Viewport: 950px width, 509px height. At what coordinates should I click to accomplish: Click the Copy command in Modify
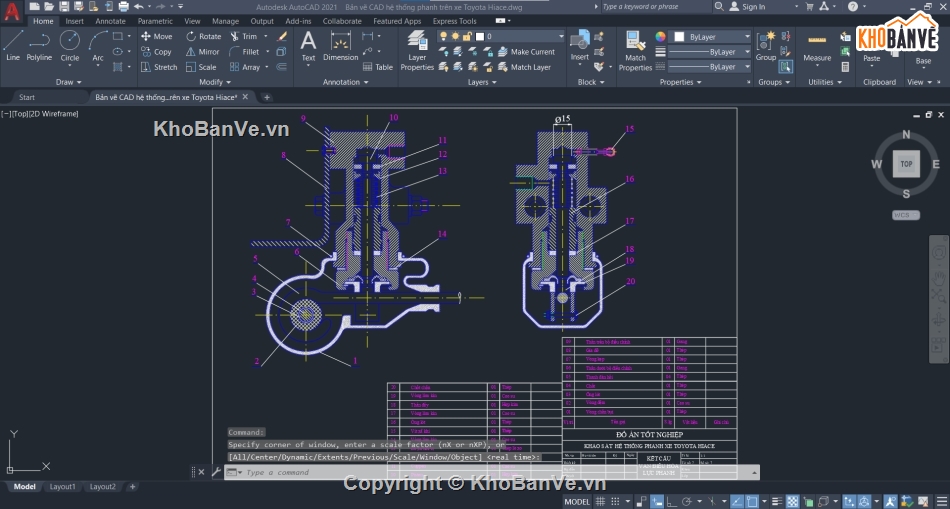pos(157,52)
